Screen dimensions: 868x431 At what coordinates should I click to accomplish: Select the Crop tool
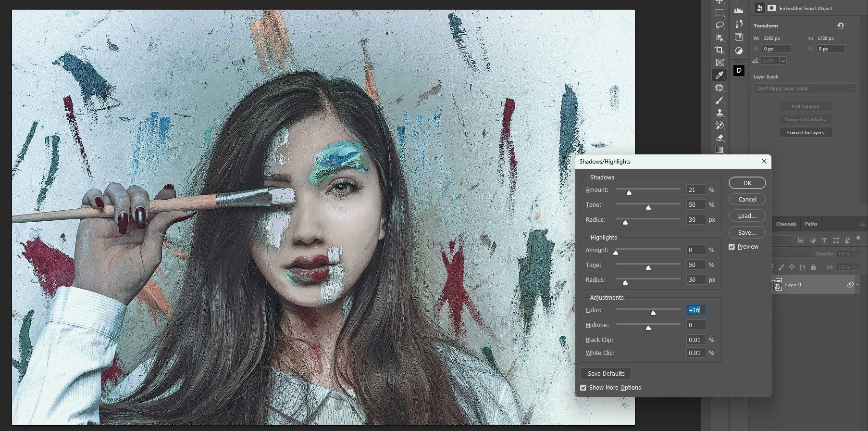tap(719, 50)
